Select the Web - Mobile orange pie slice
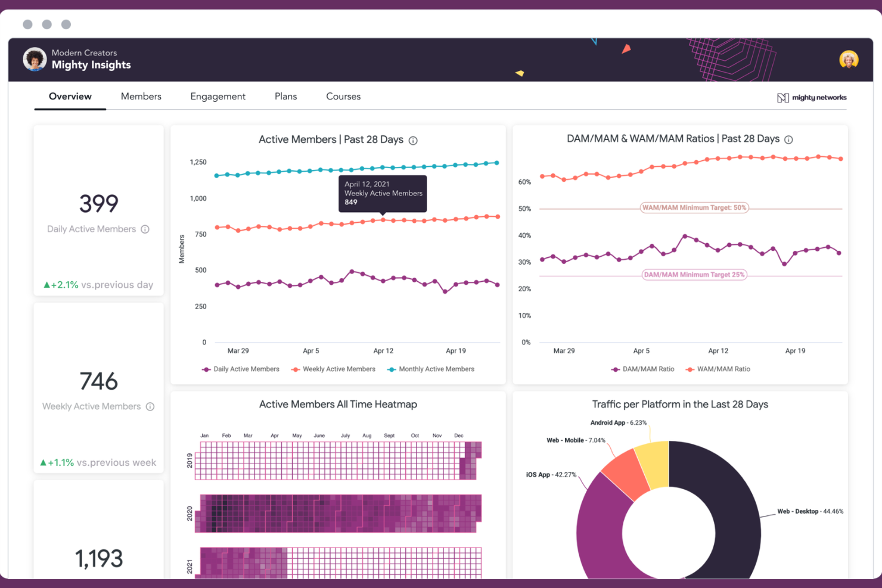The height and width of the screenshot is (588, 882). [x=625, y=474]
